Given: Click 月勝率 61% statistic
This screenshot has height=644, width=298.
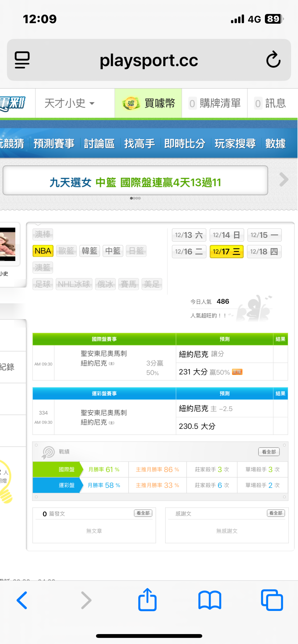Looking at the screenshot, I should (104, 469).
